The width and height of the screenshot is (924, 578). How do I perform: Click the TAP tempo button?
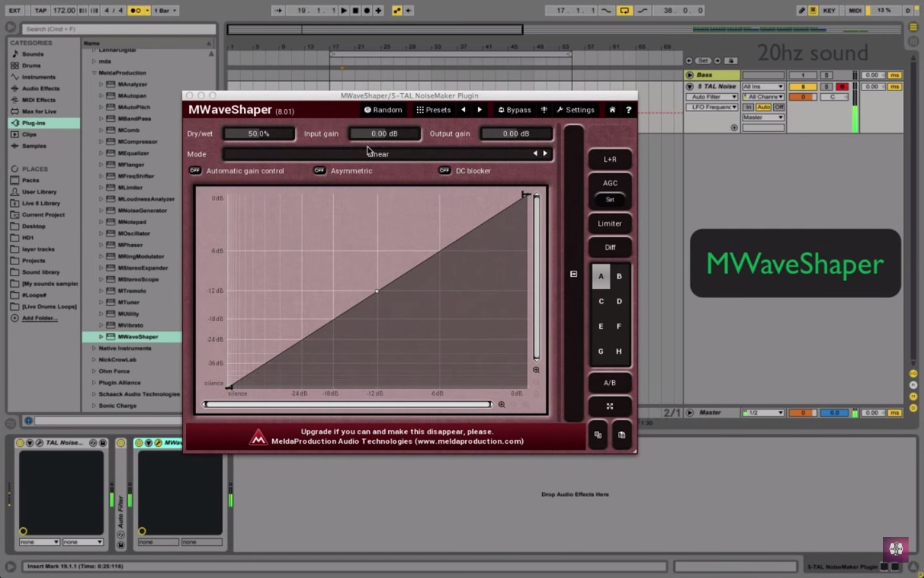click(x=40, y=10)
